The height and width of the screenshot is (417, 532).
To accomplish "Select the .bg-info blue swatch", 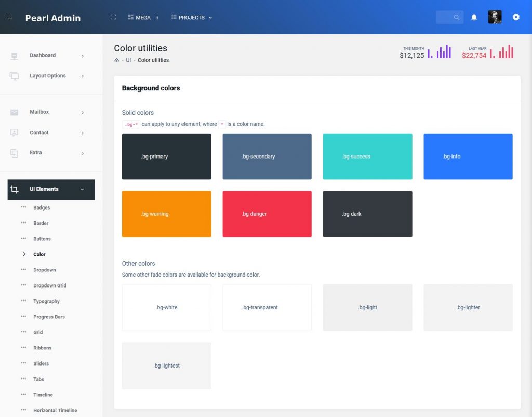I will click(468, 157).
